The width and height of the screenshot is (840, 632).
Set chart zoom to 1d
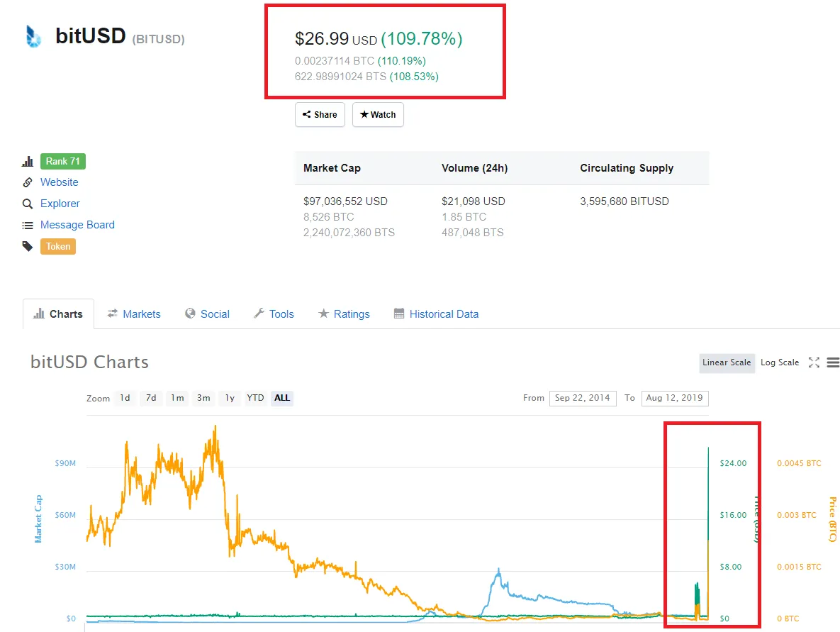coord(125,399)
